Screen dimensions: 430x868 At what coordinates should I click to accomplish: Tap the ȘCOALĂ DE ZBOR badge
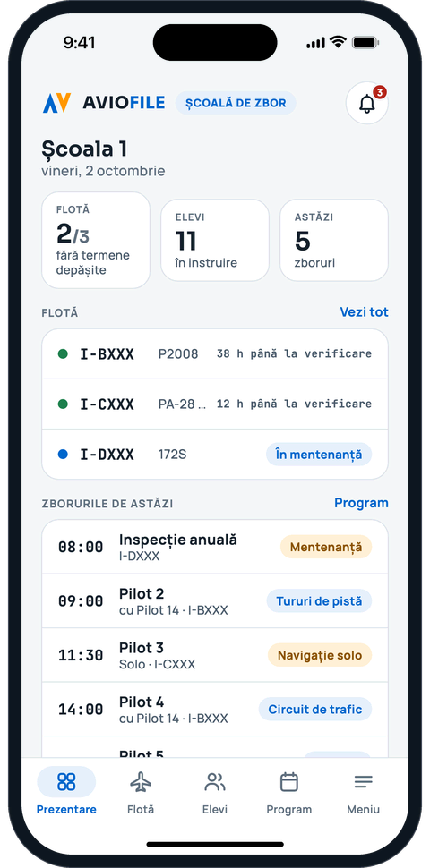point(236,103)
